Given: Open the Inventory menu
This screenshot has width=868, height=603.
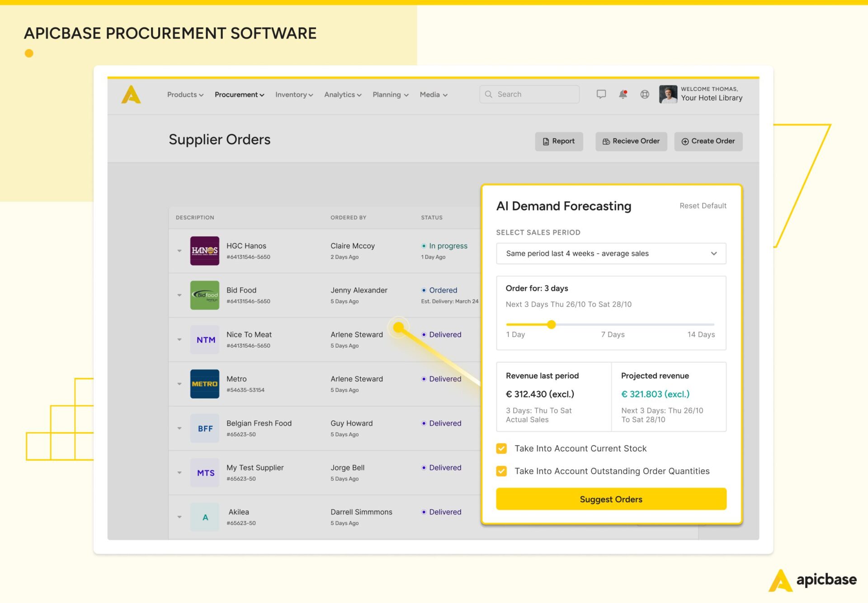Looking at the screenshot, I should point(294,94).
